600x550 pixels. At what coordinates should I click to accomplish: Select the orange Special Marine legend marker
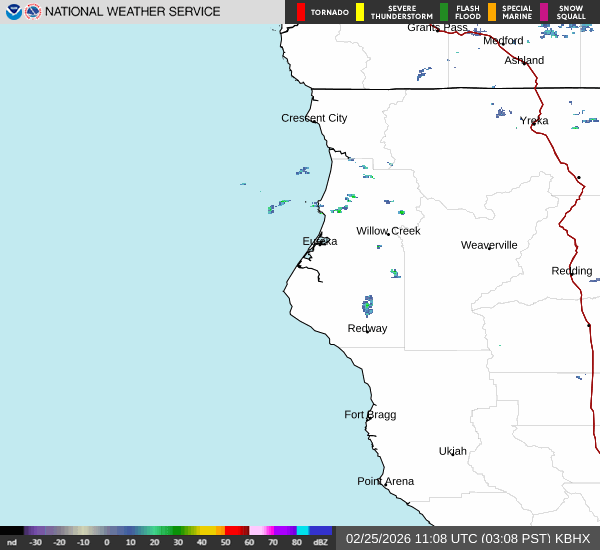(492, 12)
